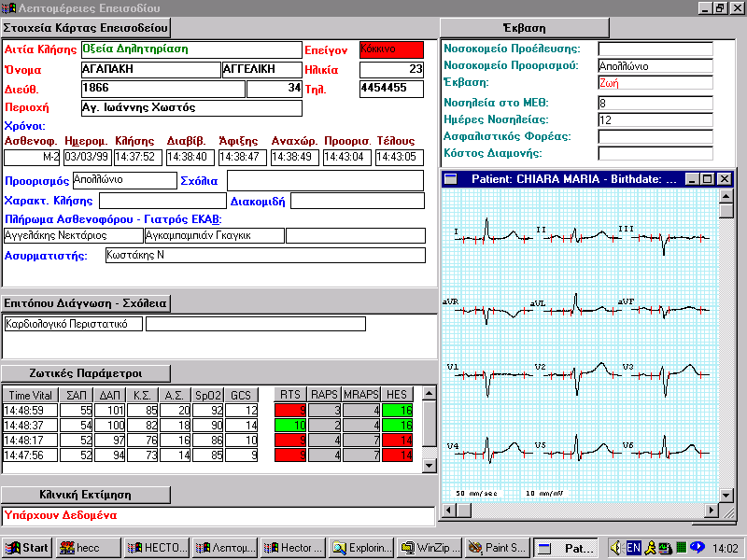The height and width of the screenshot is (560, 747).
Task: Switch to hecc taskbar item
Action: pos(88,548)
